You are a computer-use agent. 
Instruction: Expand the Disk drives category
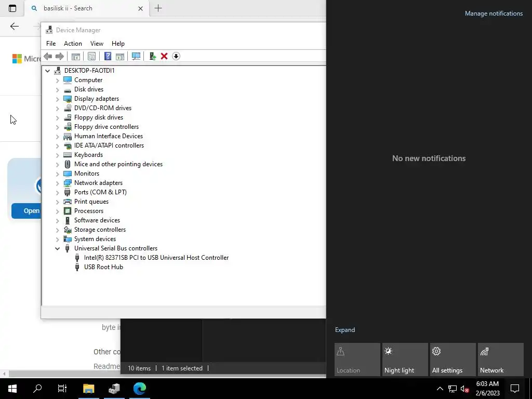coord(57,89)
